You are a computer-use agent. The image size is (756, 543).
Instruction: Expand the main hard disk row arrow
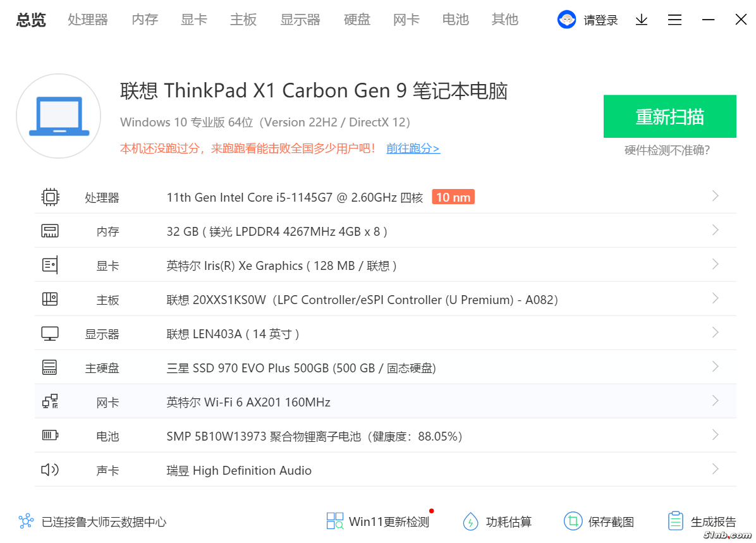pos(715,367)
